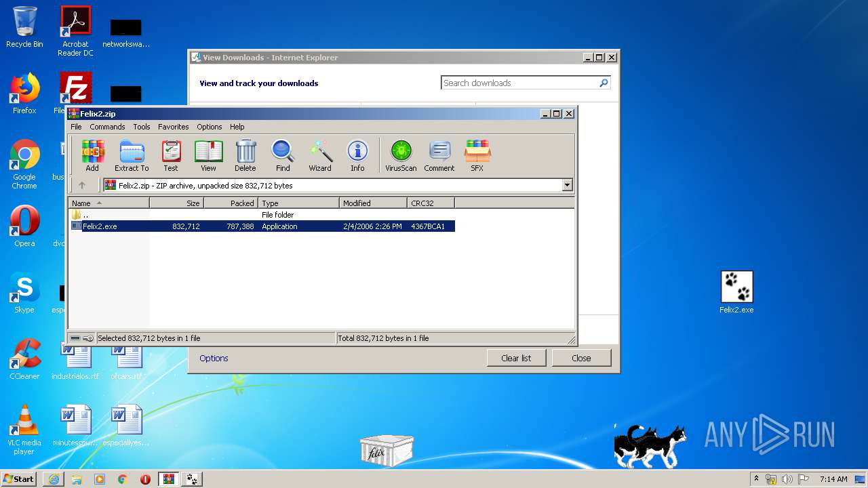This screenshot has width=868, height=488.
Task: Select the Google Chrome desktop shortcut
Action: (24, 164)
